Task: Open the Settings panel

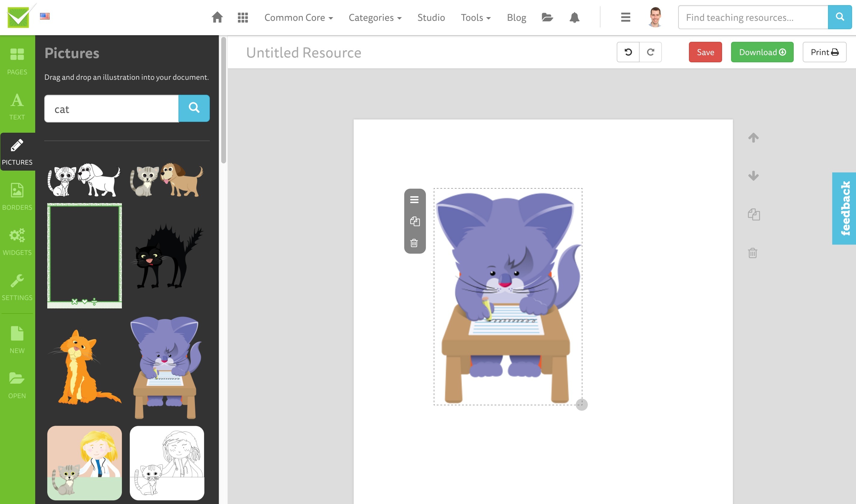Action: point(17,287)
